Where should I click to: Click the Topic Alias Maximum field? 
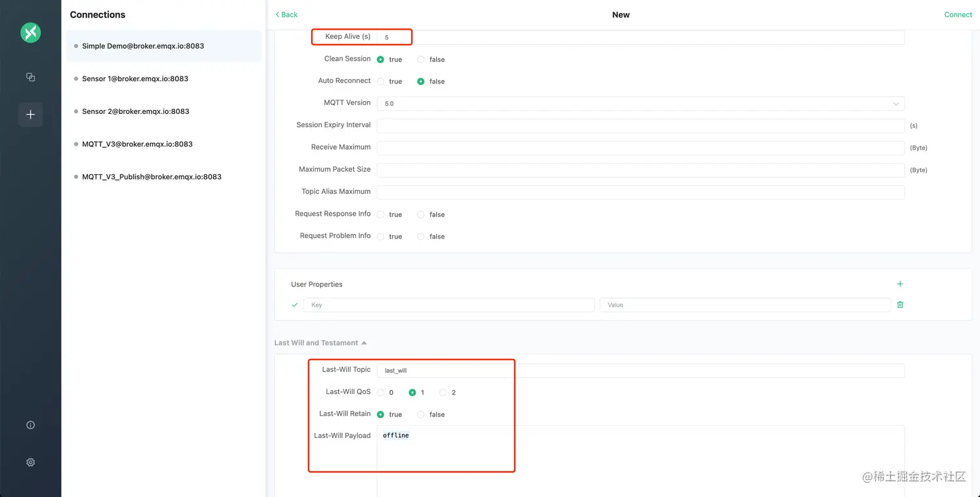pos(640,192)
